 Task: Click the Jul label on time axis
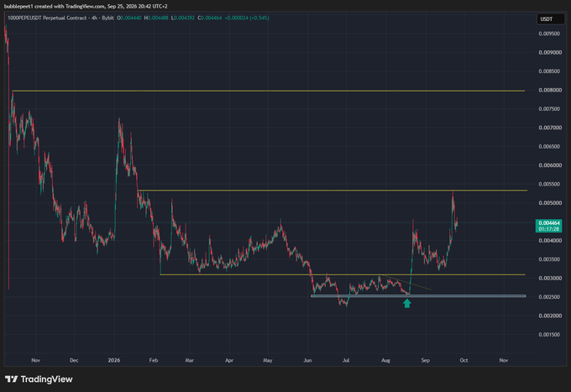point(346,360)
